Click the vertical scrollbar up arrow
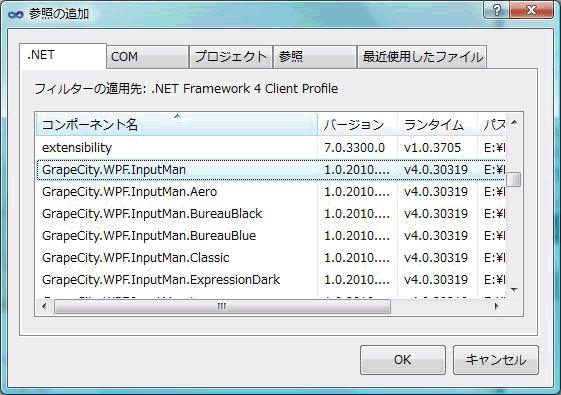Screen dimensions: 561x395 point(514,123)
